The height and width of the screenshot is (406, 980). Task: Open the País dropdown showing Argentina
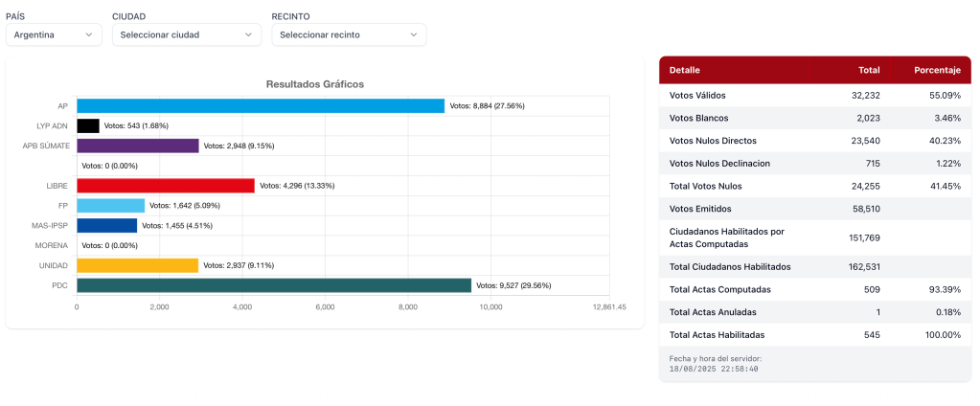[x=53, y=34]
